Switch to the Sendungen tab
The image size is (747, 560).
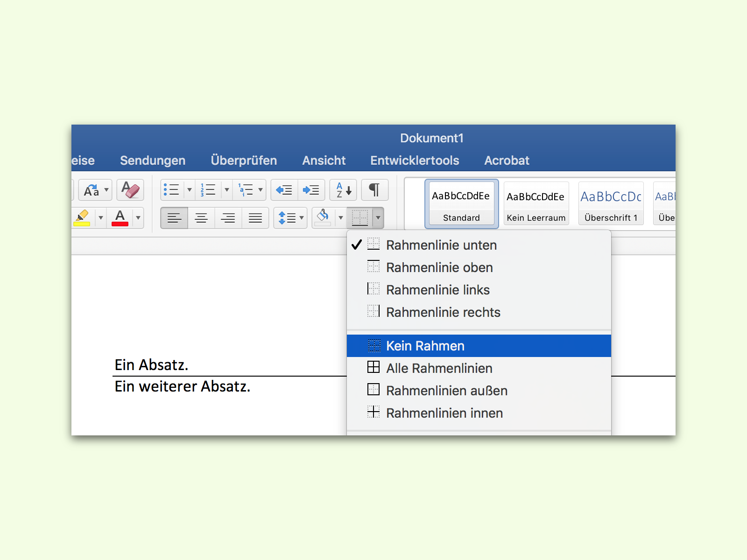pos(153,161)
